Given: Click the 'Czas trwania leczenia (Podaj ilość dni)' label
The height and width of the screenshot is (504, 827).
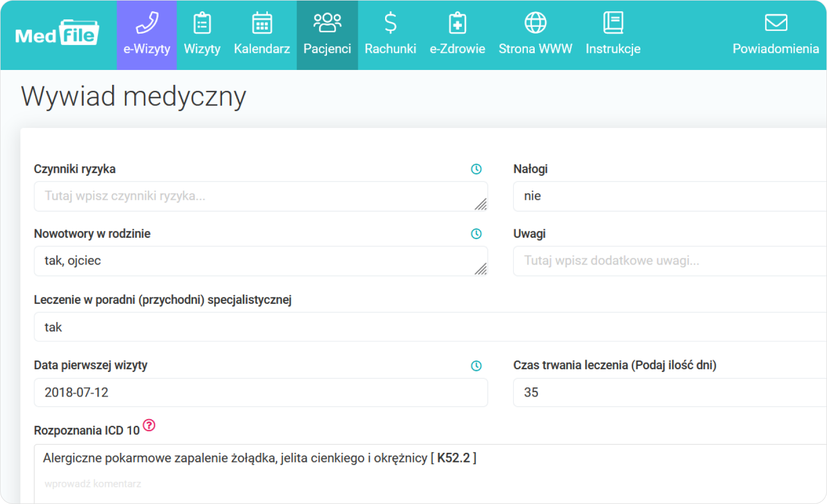Looking at the screenshot, I should 614,365.
